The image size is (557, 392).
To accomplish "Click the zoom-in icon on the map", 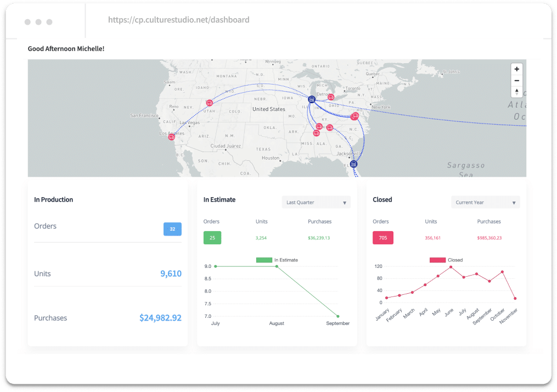I will click(x=516, y=69).
